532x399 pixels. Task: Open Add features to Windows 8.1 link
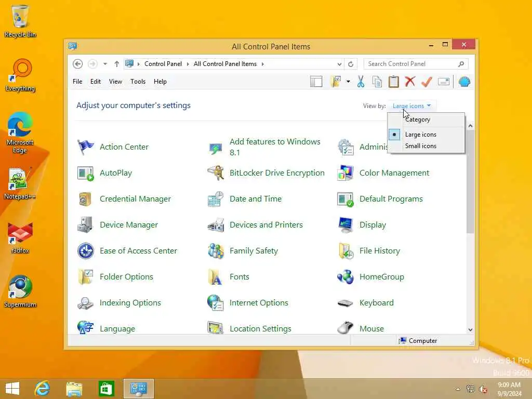click(275, 147)
